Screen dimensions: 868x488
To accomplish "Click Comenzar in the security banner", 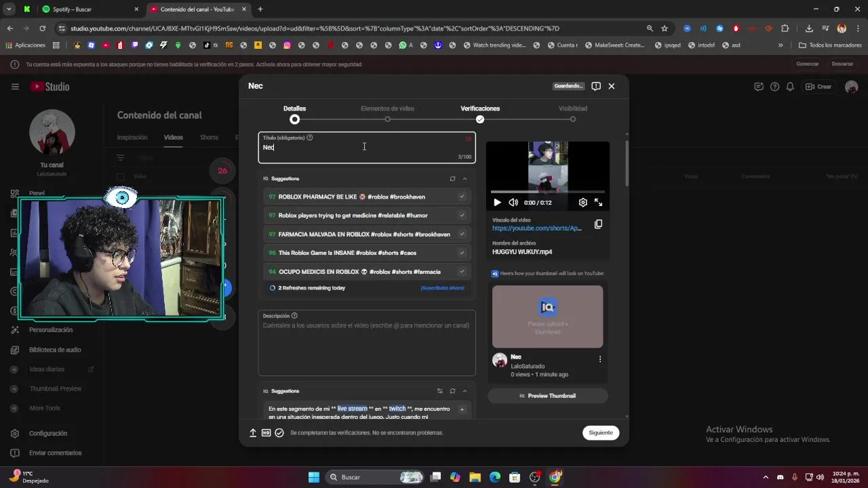I will coord(808,64).
